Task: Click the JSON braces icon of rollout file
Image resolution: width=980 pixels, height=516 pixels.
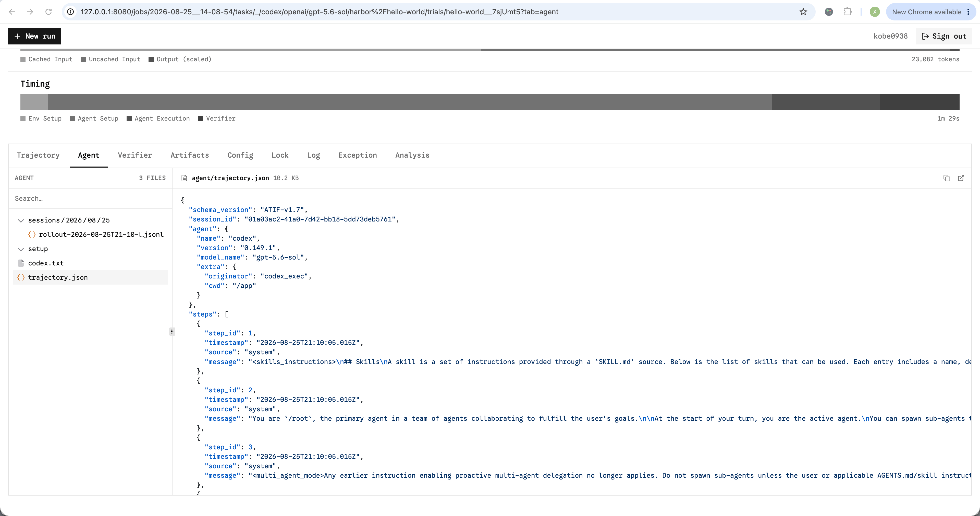Action: pyautogui.click(x=32, y=234)
